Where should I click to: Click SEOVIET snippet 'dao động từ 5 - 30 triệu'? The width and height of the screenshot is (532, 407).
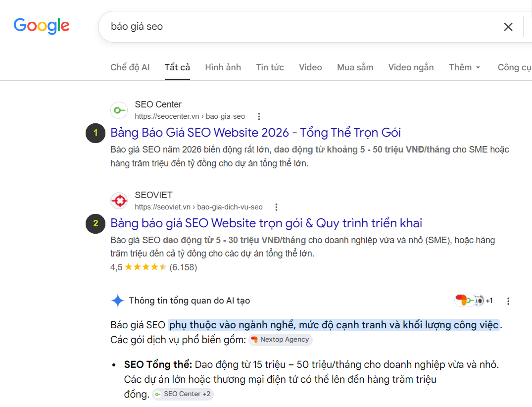pyautogui.click(x=235, y=240)
